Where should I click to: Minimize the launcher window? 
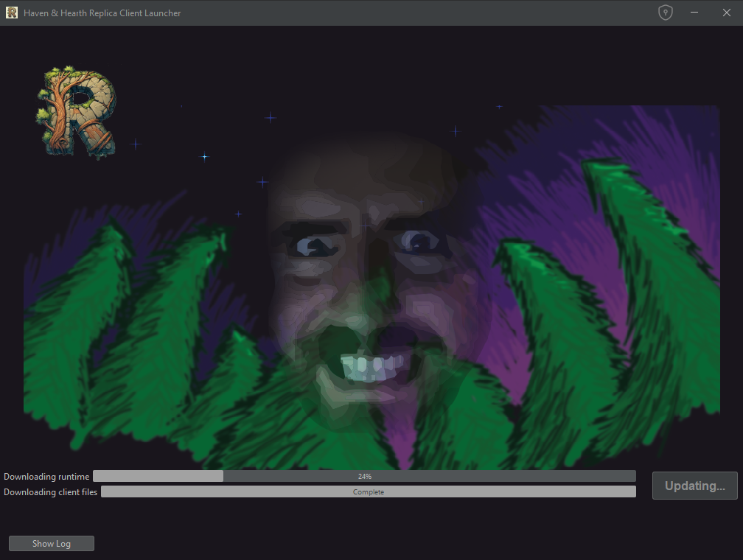tap(694, 13)
